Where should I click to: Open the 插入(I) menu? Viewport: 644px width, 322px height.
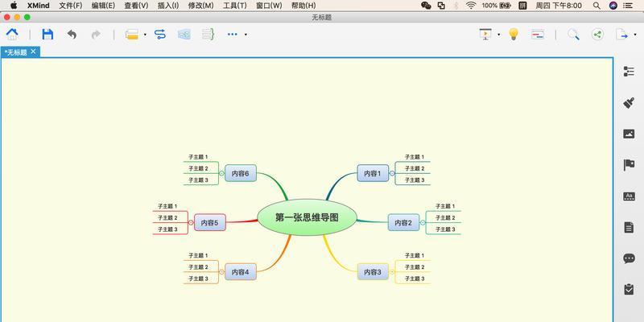tap(168, 6)
